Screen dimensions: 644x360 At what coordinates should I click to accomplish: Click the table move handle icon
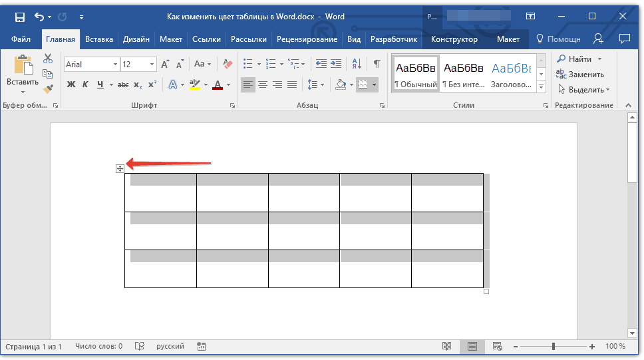click(120, 169)
